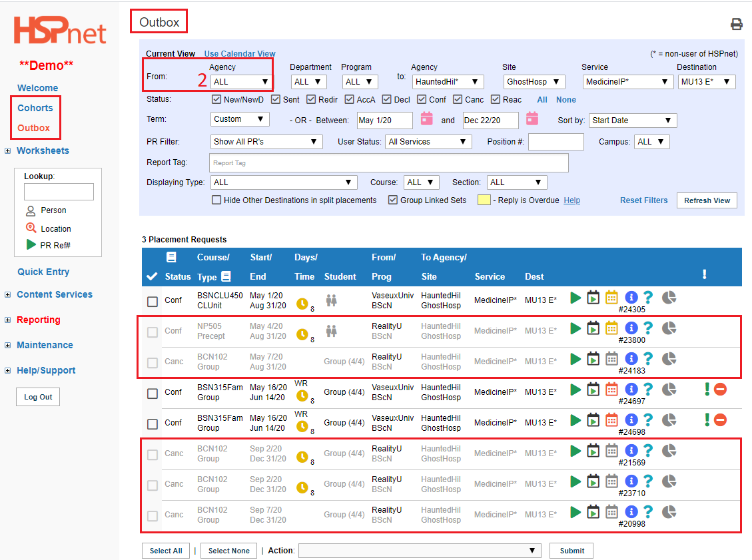Open Cohorts in sidebar

(35, 108)
